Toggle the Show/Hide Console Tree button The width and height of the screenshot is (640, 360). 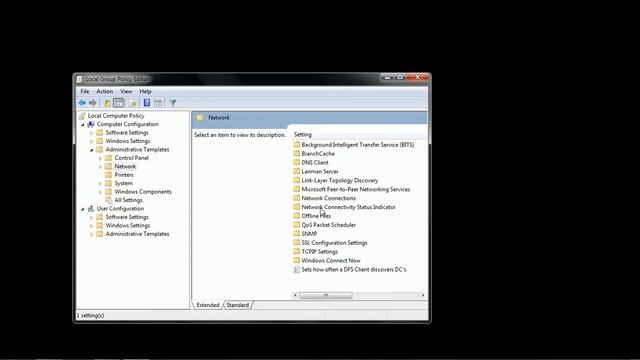tap(118, 103)
